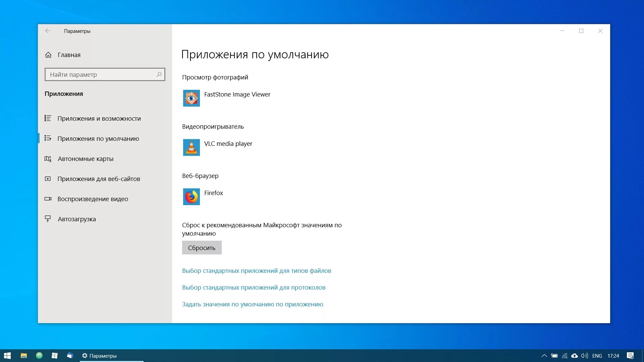The image size is (644, 362).
Task: Open network Wi-Fi tray icon
Action: 565,356
